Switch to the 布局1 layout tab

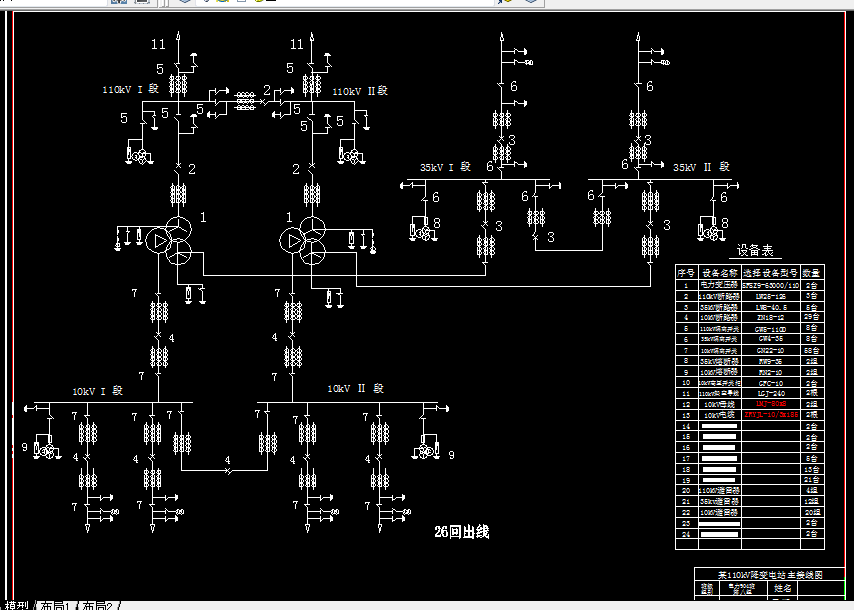55,606
